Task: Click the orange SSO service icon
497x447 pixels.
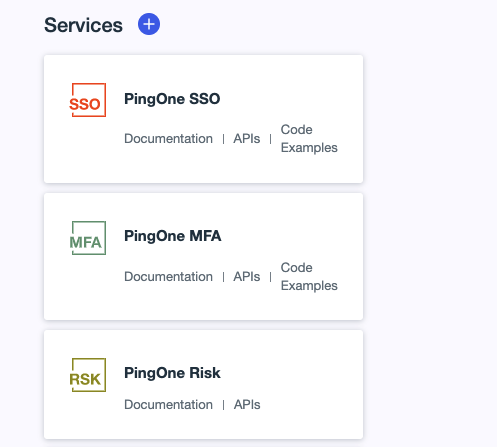Action: click(88, 100)
